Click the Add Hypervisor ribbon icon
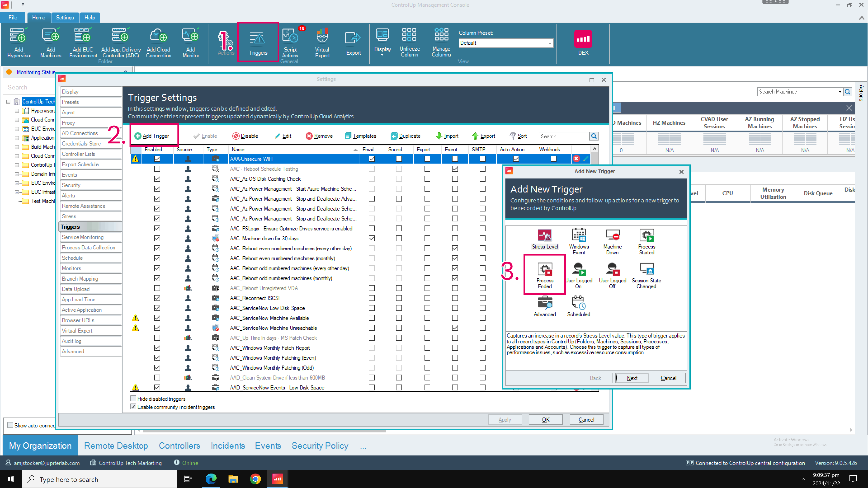Screen dimensions: 868x488 coord(19,43)
